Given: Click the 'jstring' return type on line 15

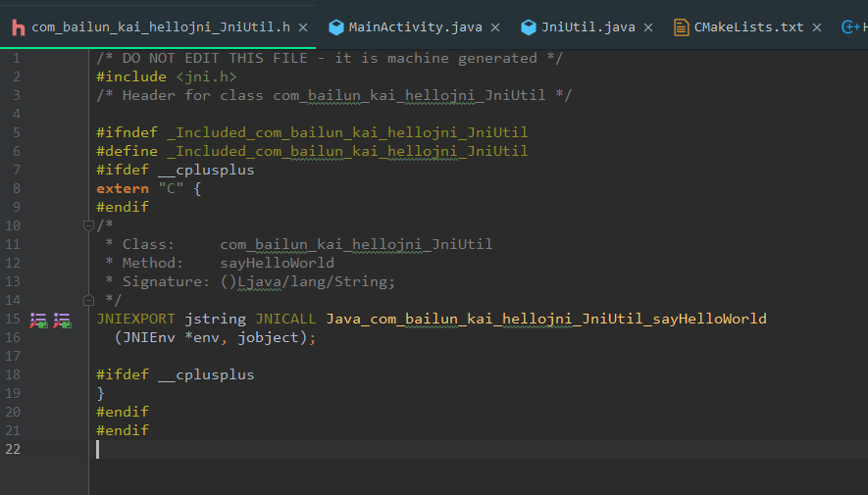Looking at the screenshot, I should pyautogui.click(x=215, y=320).
